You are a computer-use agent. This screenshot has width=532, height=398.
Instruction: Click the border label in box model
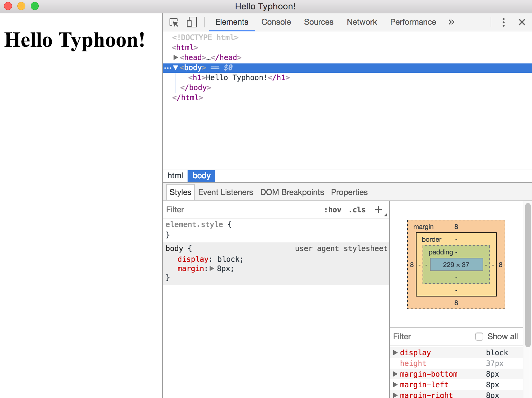click(x=432, y=239)
